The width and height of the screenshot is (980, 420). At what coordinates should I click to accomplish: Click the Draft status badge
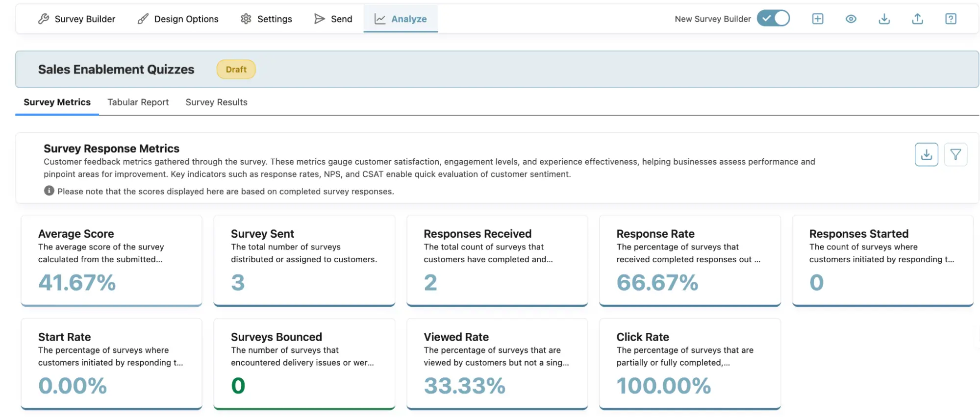click(236, 70)
